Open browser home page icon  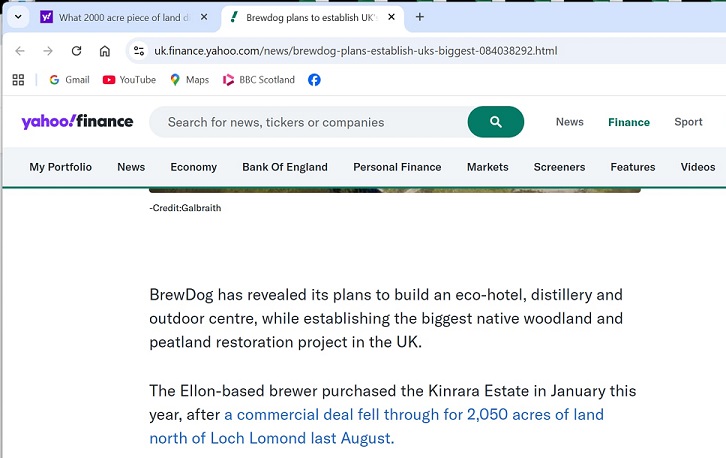point(105,51)
